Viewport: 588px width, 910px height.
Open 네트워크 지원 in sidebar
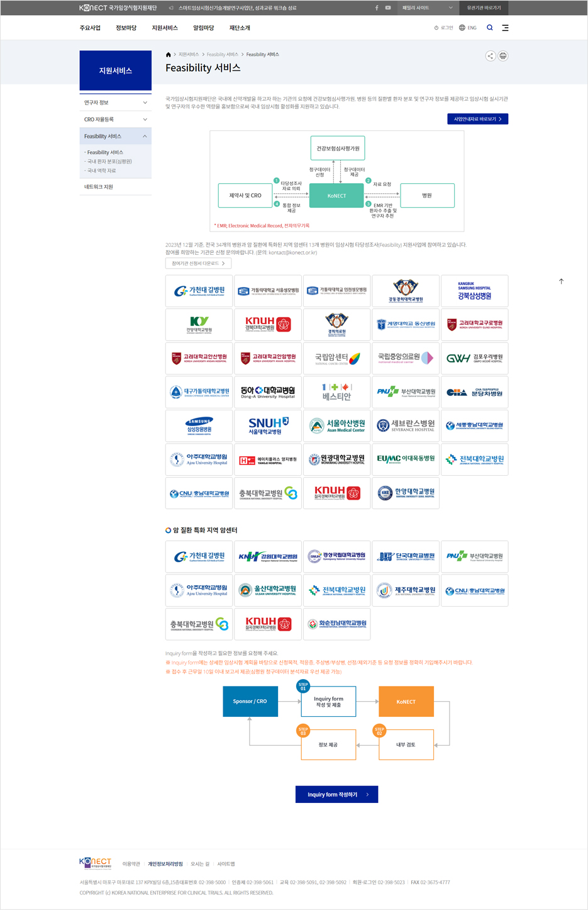coord(116,187)
